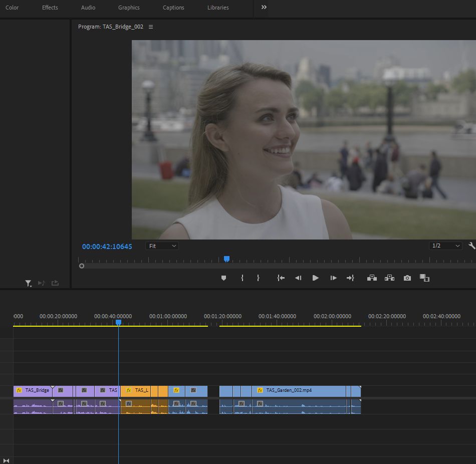Screen dimensions: 476x464
Task: Click the Program monitor scrubber playhead
Action: coord(226,259)
